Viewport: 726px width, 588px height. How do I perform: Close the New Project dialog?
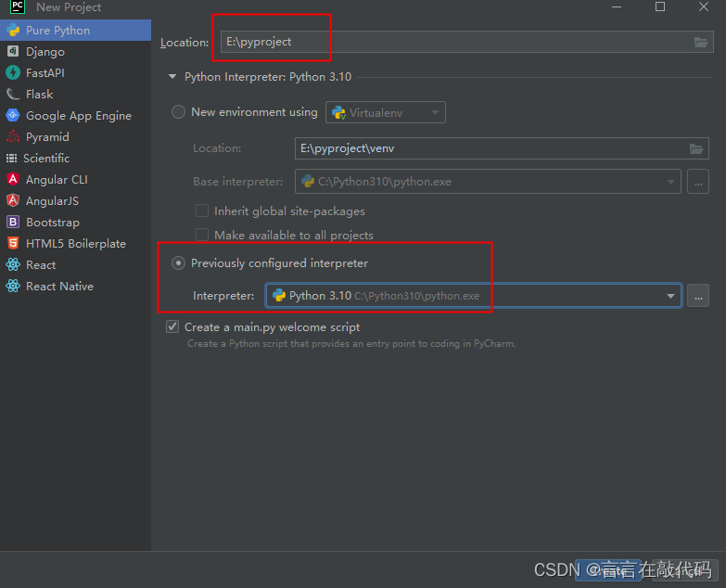704,6
